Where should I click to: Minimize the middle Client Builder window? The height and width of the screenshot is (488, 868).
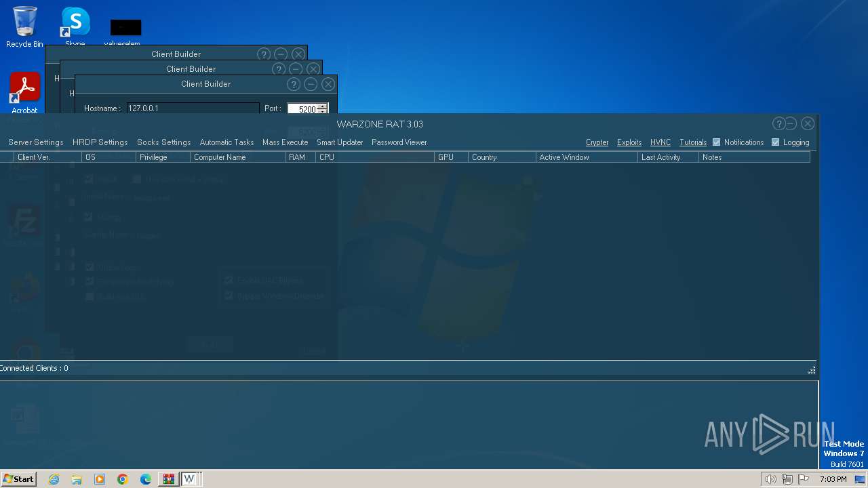296,69
